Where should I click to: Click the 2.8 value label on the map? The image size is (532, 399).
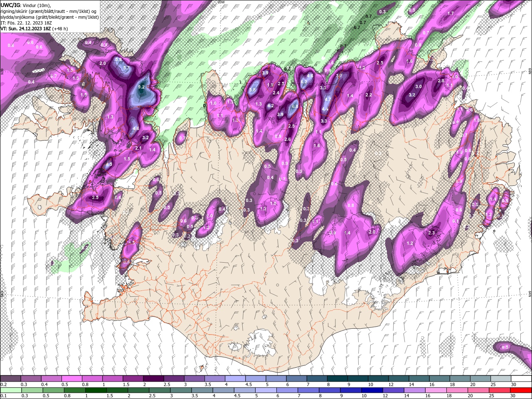(441, 81)
